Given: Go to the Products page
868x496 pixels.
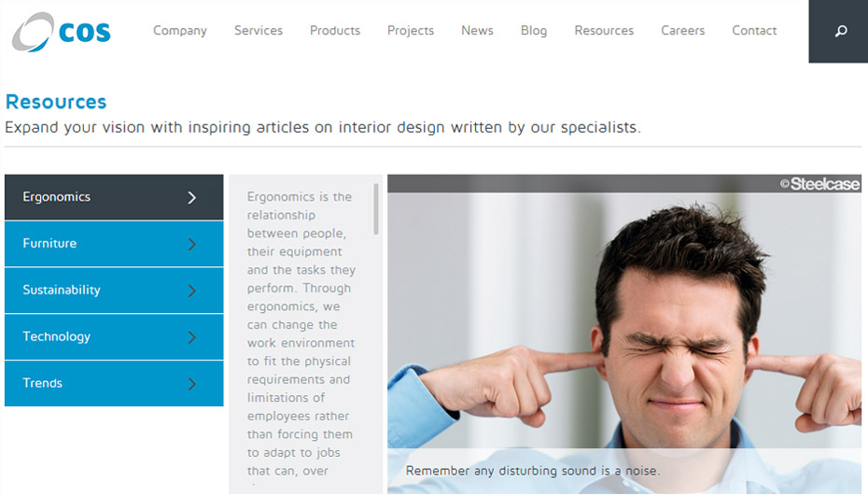Looking at the screenshot, I should tap(335, 31).
